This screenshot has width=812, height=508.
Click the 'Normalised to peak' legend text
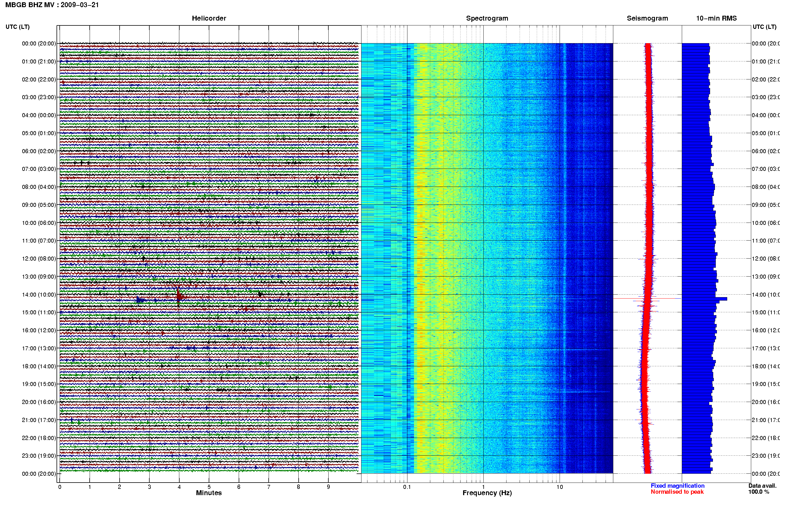pyautogui.click(x=677, y=492)
